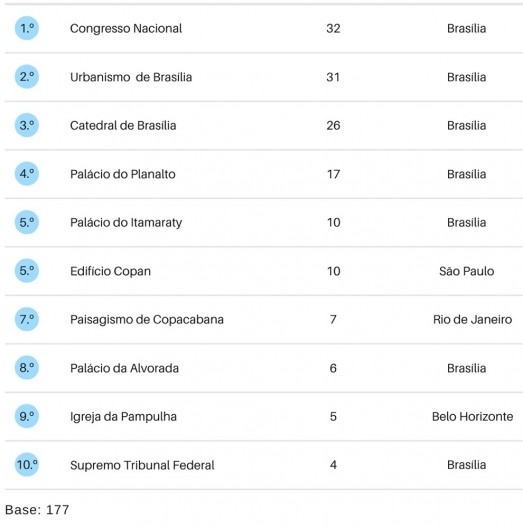Select the Urbanismo de Brasília entry
The height and width of the screenshot is (528, 523).
click(131, 77)
